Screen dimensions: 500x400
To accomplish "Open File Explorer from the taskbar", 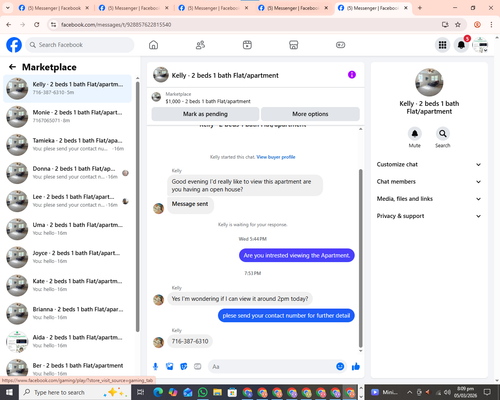I will point(217,392).
